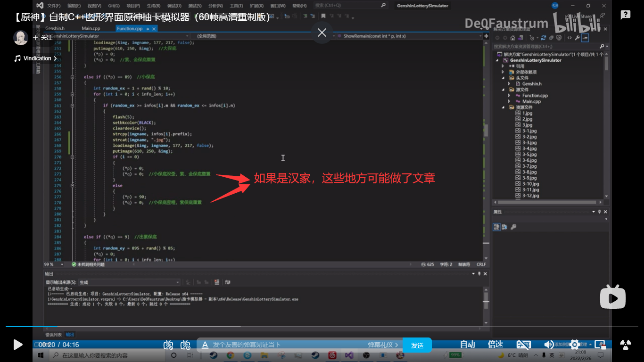Expand the 引用 node

(503, 66)
